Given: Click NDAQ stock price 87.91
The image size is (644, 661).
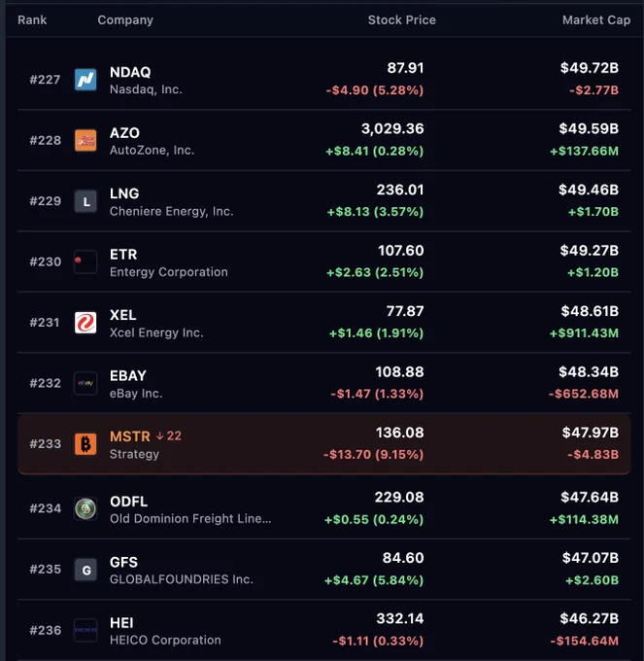Looking at the screenshot, I should point(405,68).
